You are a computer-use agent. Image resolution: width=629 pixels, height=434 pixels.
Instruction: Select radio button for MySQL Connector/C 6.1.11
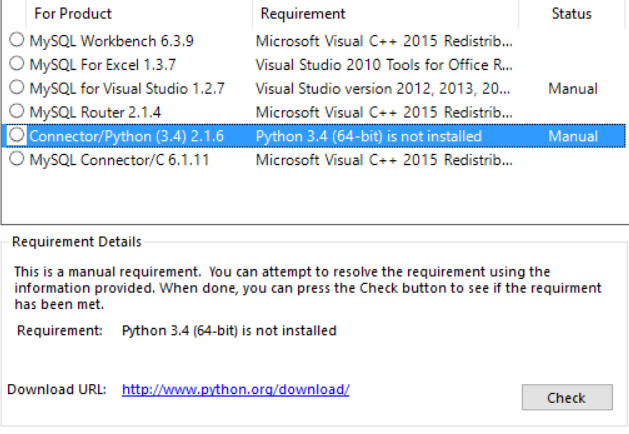[17, 159]
